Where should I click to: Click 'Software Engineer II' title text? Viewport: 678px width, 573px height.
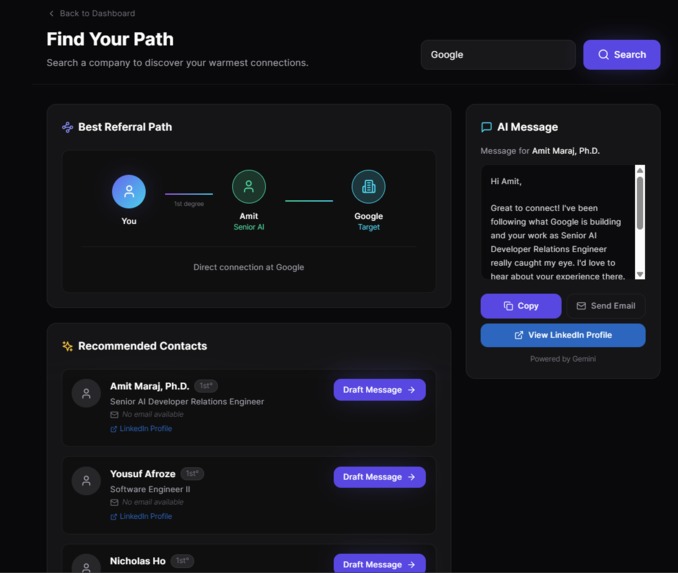point(150,490)
